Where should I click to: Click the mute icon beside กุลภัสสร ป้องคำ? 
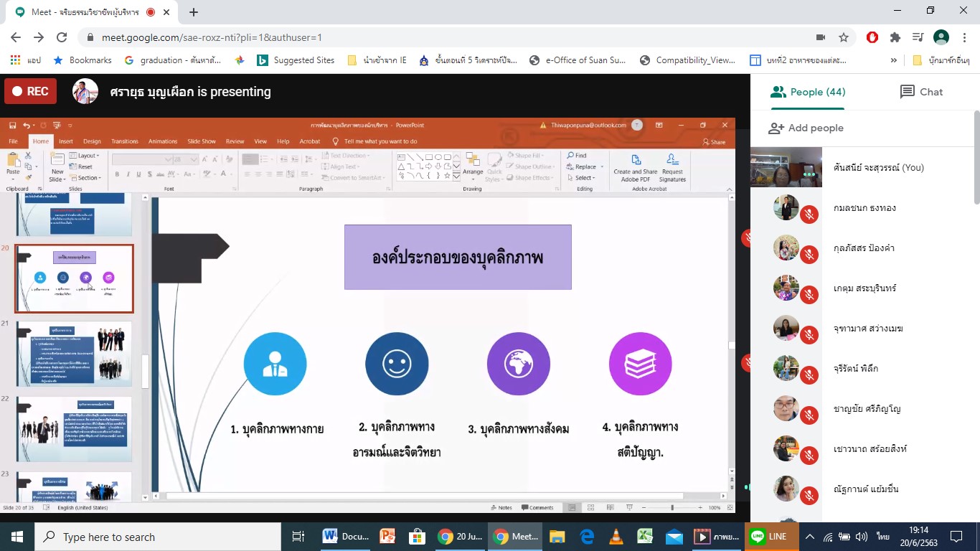809,254
